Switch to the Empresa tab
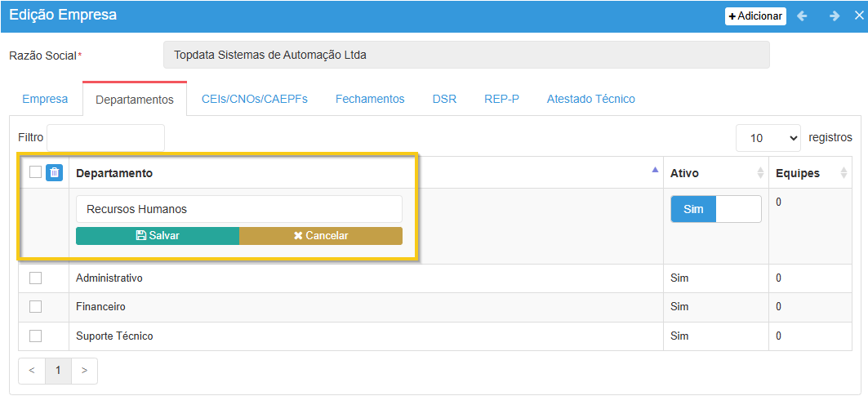The height and width of the screenshot is (396, 868). point(45,99)
